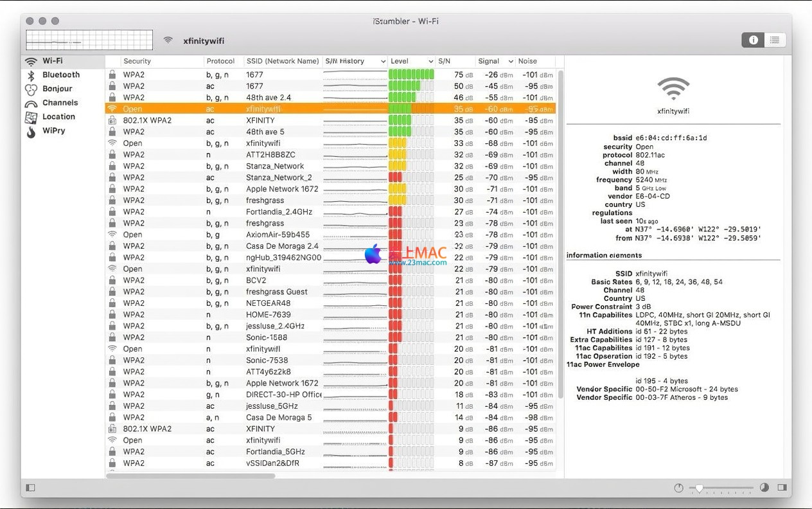812x509 pixels.
Task: Open the Signal column dropdown arrow
Action: (511, 62)
